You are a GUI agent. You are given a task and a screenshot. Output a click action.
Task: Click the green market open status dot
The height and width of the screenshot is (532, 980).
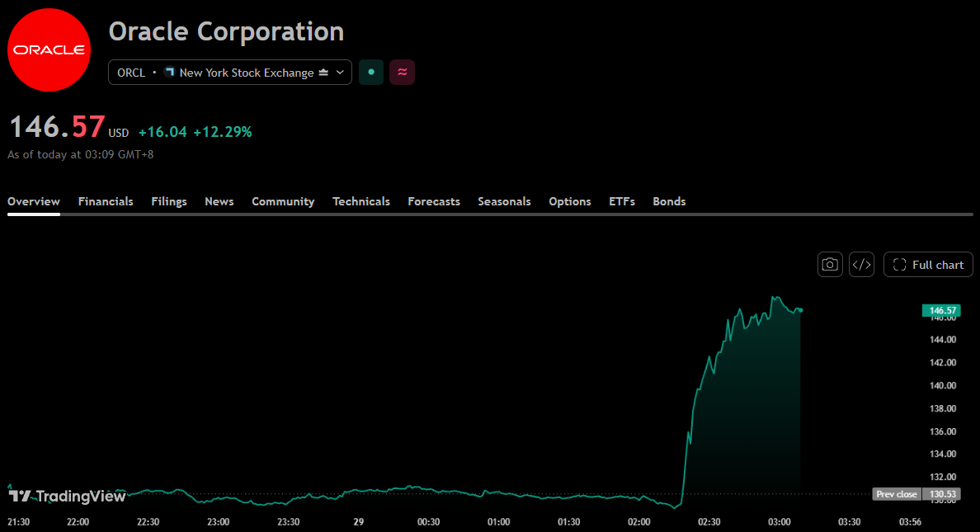(x=371, y=72)
